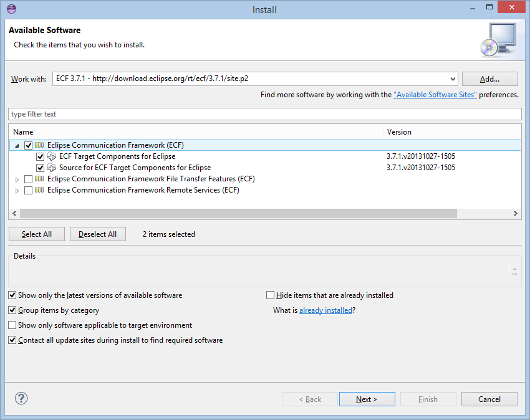The width and height of the screenshot is (530, 420).
Task: Uncheck ECF Target Components for Eclipse
Action: coord(41,156)
